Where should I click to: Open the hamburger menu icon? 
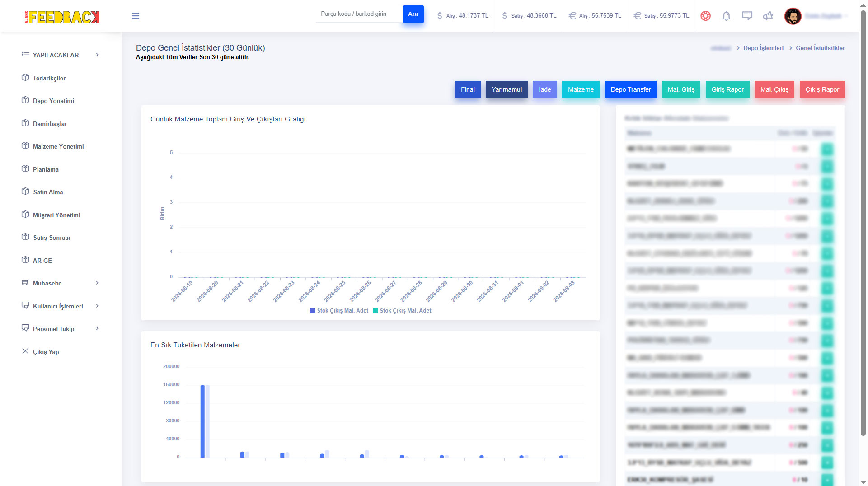pos(136,16)
